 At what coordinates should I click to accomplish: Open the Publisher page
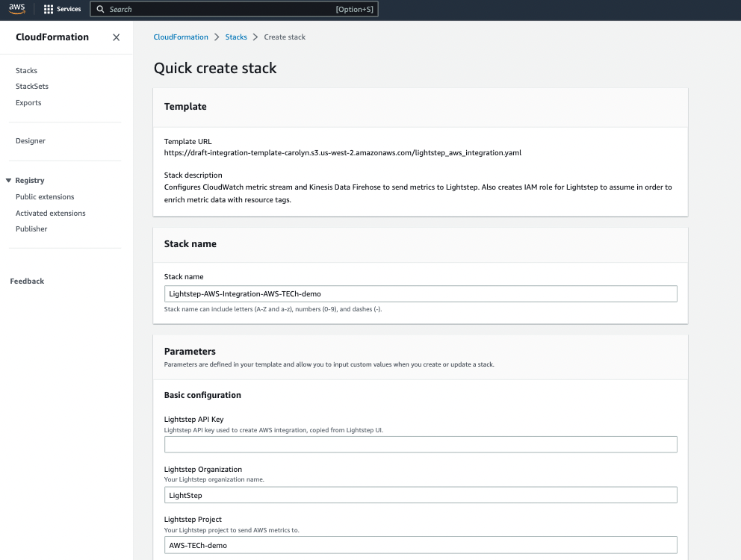(31, 228)
